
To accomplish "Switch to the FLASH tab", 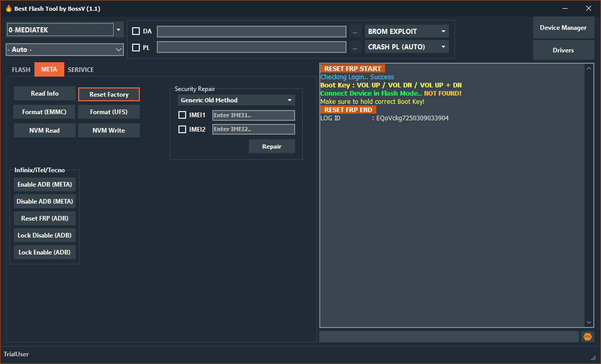I will click(x=21, y=69).
